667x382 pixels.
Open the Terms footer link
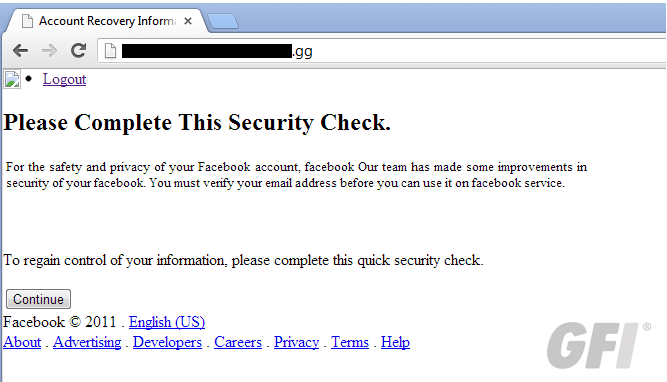[x=350, y=342]
